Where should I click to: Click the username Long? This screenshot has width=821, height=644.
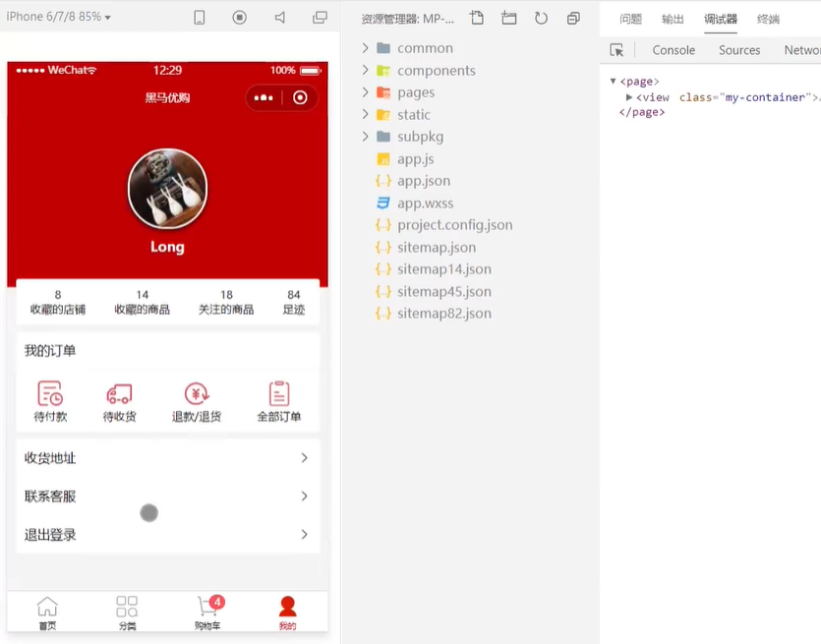(x=167, y=247)
